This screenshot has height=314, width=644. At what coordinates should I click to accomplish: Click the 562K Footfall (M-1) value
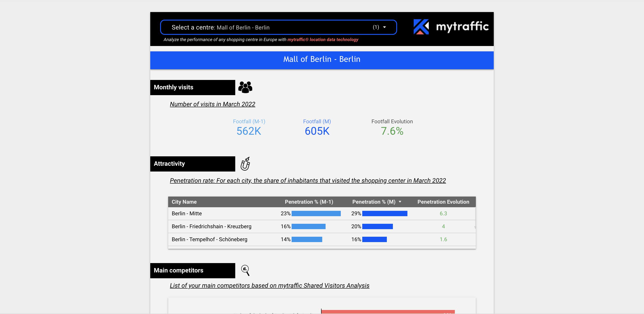[249, 131]
